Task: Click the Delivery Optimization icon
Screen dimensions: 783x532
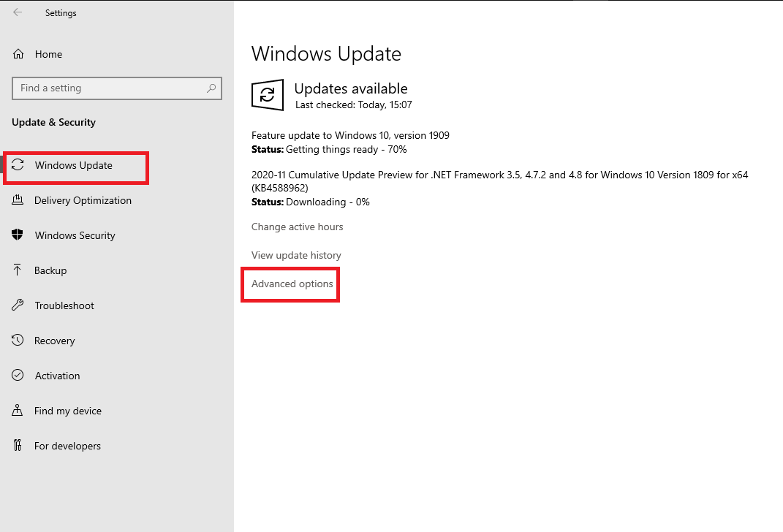Action: pos(18,200)
